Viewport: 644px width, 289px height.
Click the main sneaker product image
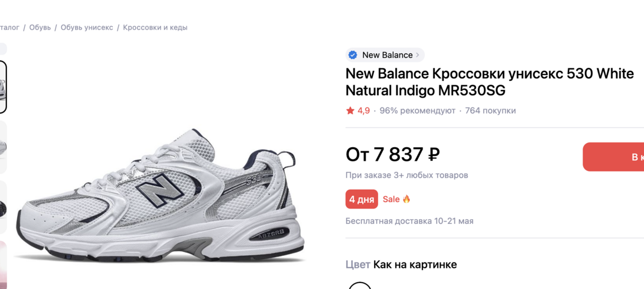[x=161, y=195]
